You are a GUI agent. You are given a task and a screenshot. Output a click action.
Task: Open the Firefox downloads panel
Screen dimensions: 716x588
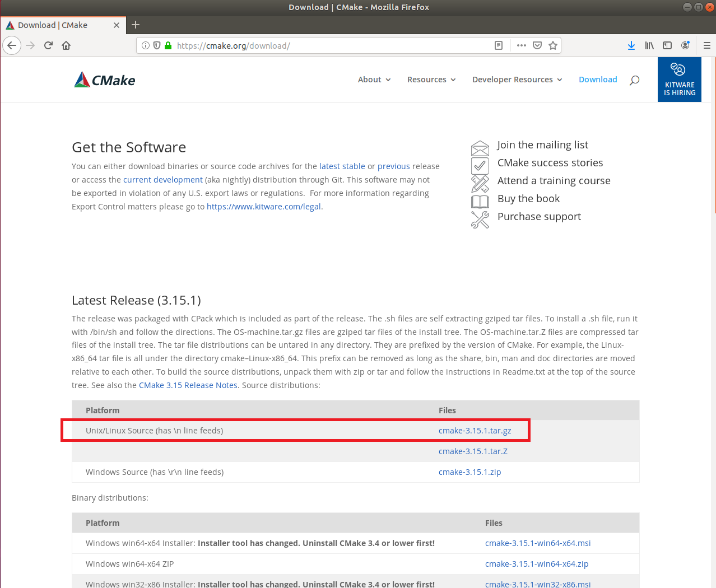631,45
